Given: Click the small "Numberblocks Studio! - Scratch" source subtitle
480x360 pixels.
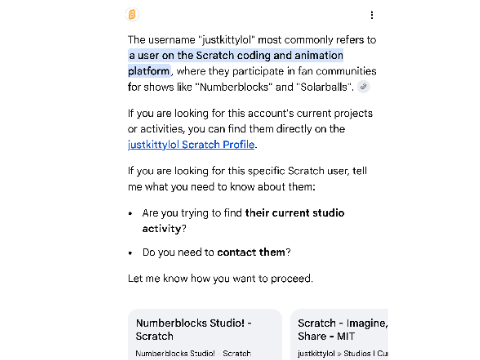Looking at the screenshot, I should coord(193,353).
